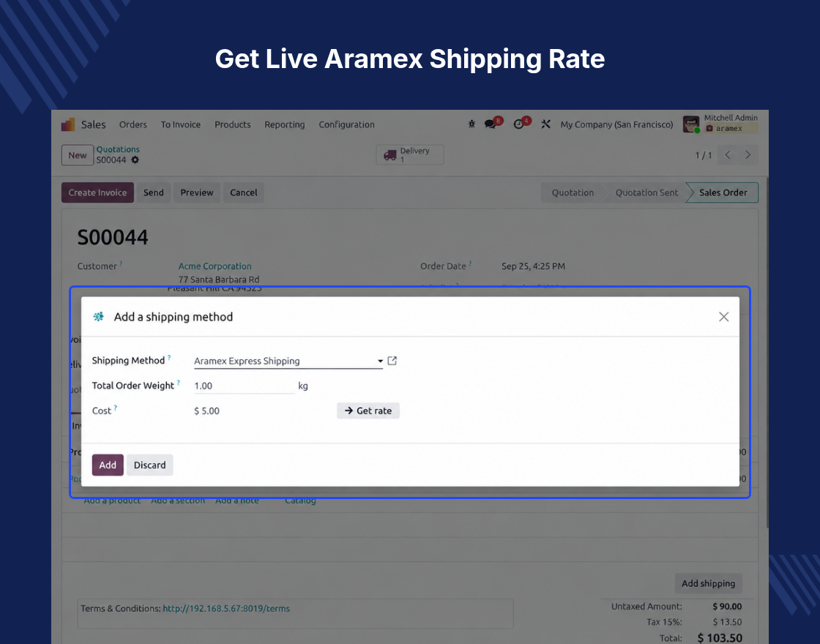Open the To Invoice menu

(180, 124)
